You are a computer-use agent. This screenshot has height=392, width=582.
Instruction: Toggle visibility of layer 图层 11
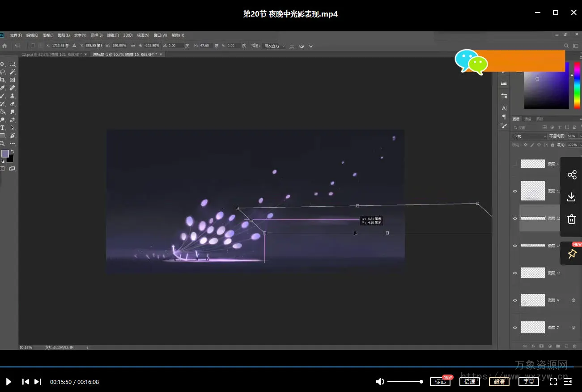coord(515,273)
